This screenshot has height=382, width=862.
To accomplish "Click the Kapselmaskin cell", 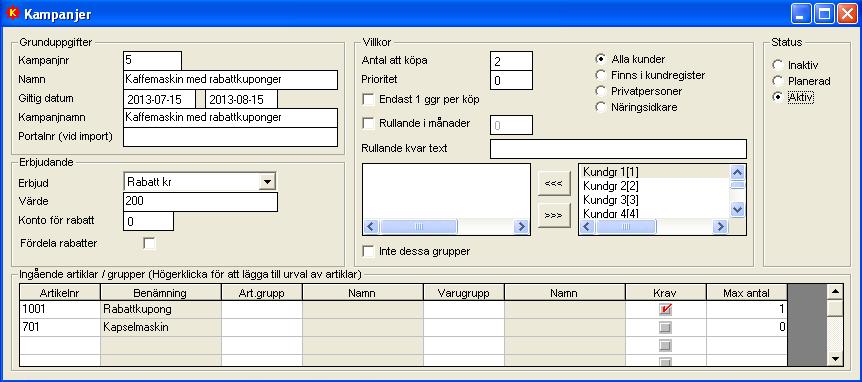I will pyautogui.click(x=161, y=328).
